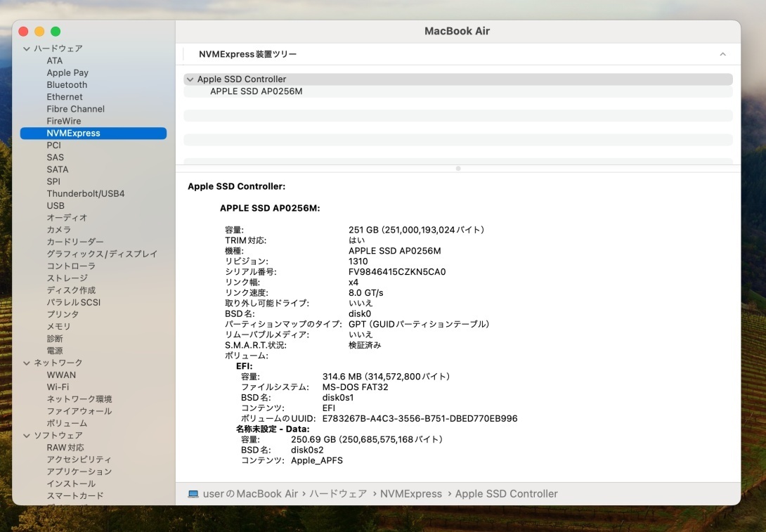Collapse the NVMExpress装置ツリー header chevron
This screenshot has width=766, height=532.
[x=722, y=54]
